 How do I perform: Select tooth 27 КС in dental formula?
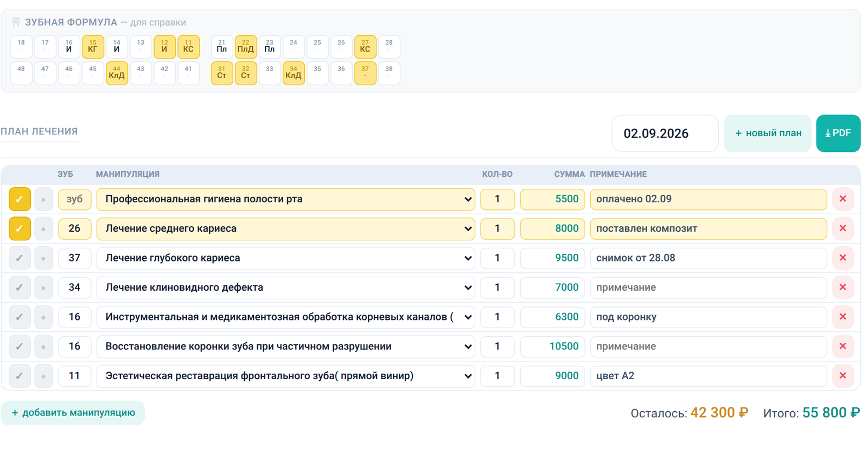tap(365, 47)
